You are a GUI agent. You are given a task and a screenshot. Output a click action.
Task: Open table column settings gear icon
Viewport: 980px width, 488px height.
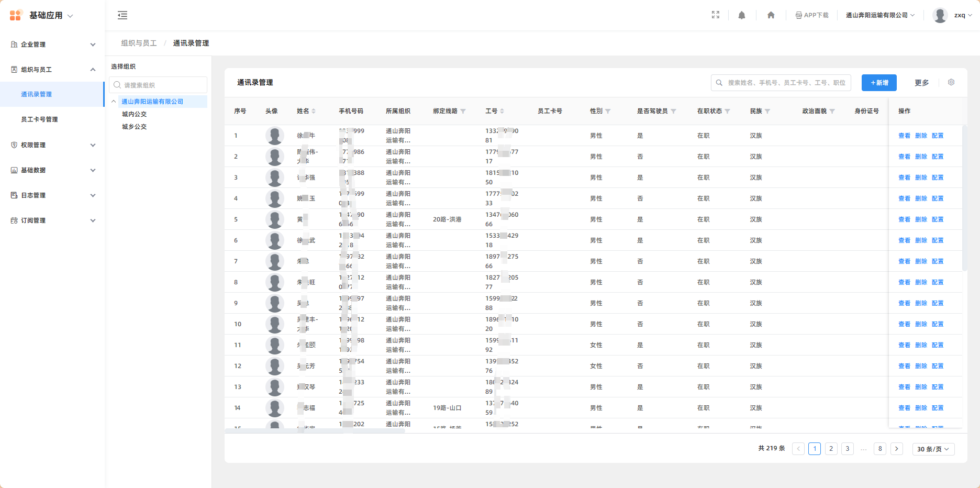951,82
